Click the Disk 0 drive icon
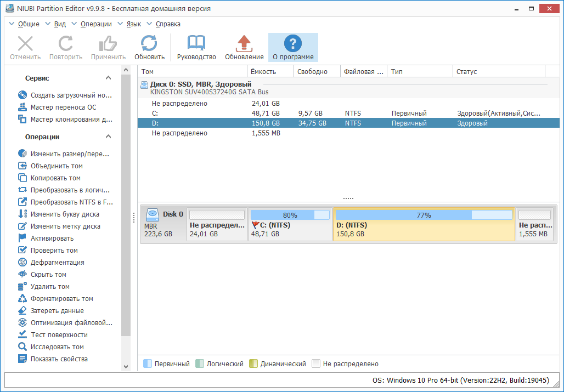This screenshot has height=392, width=564. coord(152,215)
